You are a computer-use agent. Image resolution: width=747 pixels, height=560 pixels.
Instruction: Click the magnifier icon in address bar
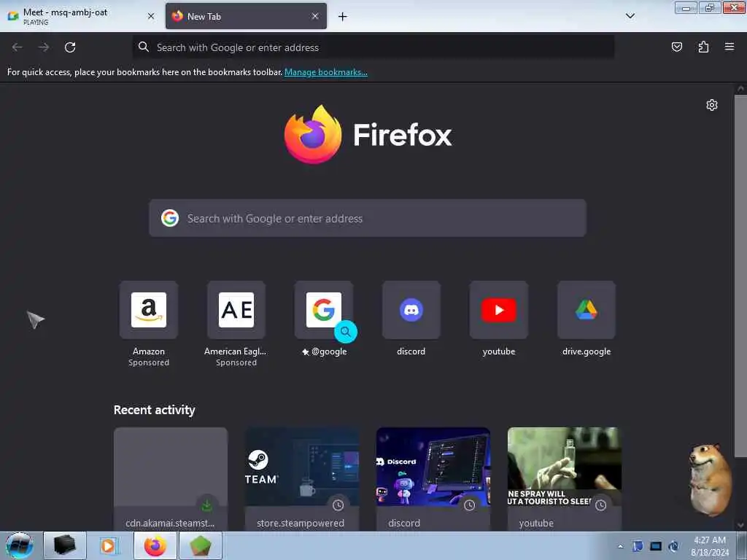144,47
